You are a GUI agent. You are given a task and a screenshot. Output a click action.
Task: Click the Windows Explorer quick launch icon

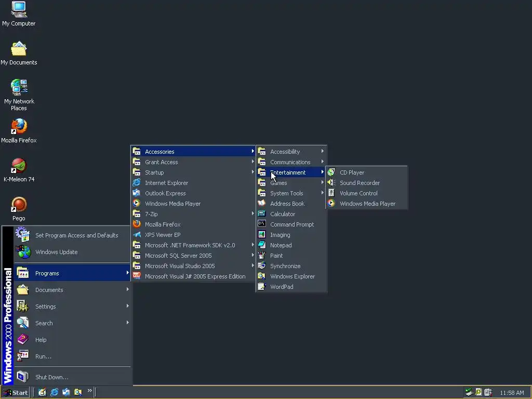click(78, 392)
